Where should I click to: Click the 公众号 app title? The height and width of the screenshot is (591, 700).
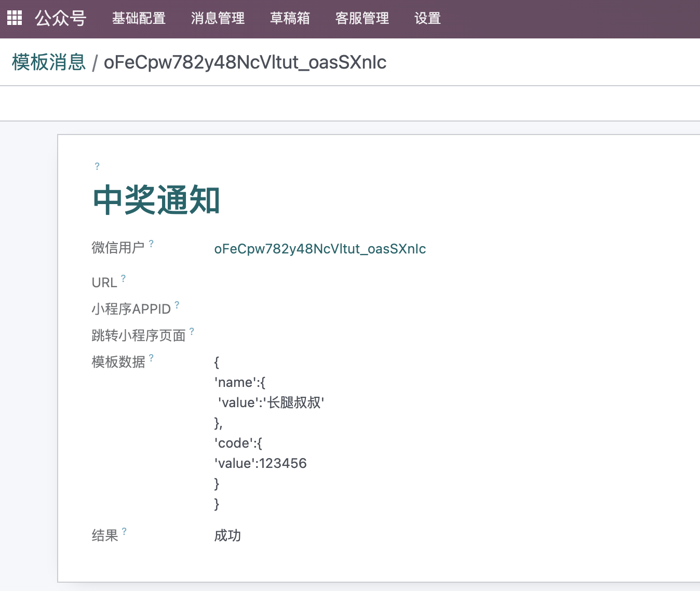[x=61, y=19]
